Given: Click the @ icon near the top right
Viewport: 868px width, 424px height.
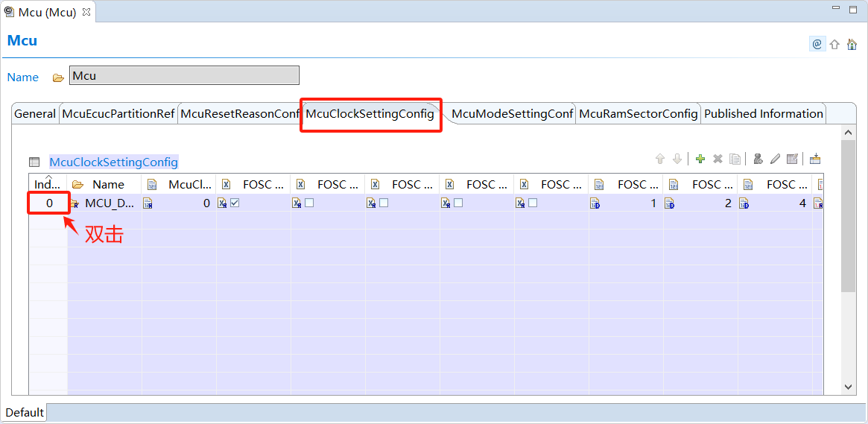Looking at the screenshot, I should 817,44.
